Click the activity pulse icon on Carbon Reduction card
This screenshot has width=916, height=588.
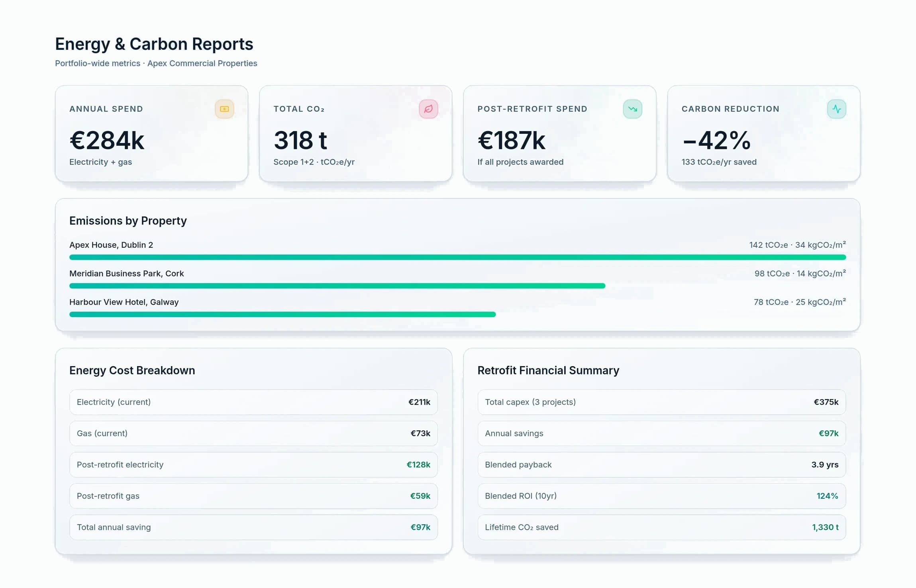tap(836, 109)
